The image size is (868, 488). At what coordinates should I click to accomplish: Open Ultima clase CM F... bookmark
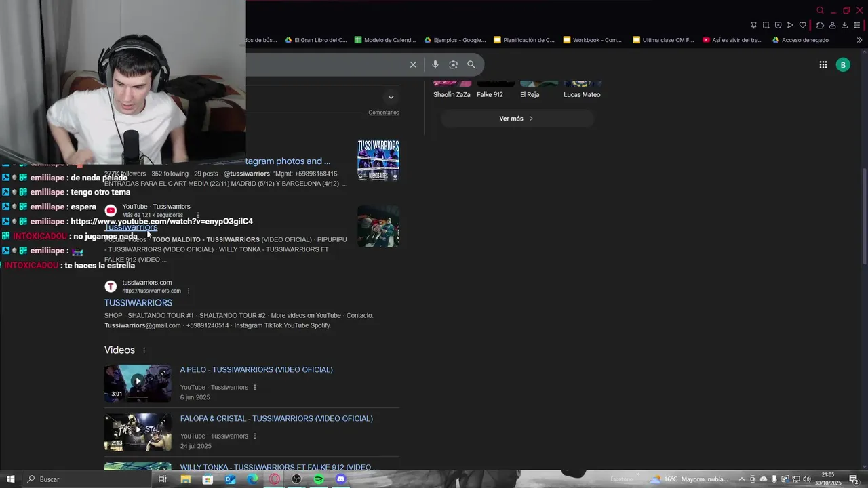[663, 40]
